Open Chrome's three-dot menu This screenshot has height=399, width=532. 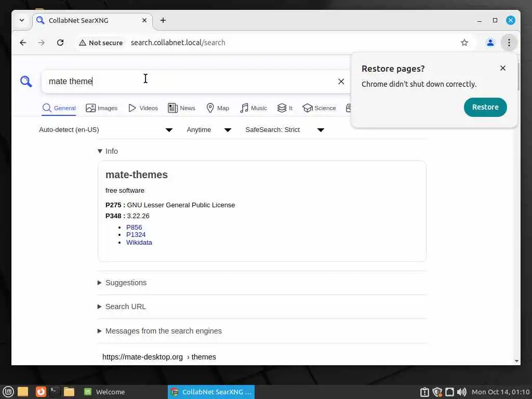509,43
